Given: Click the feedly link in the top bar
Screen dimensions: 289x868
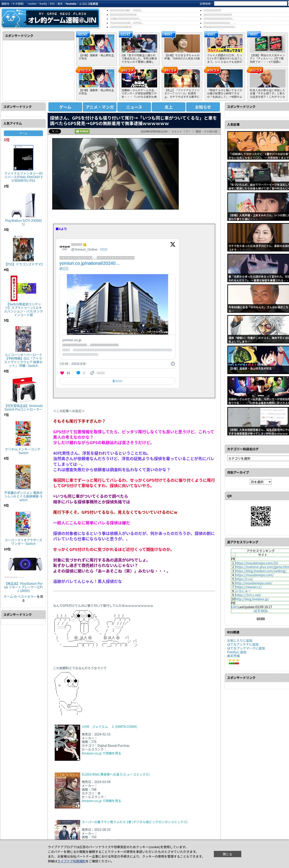Looking at the screenshot, I should click(x=43, y=4).
